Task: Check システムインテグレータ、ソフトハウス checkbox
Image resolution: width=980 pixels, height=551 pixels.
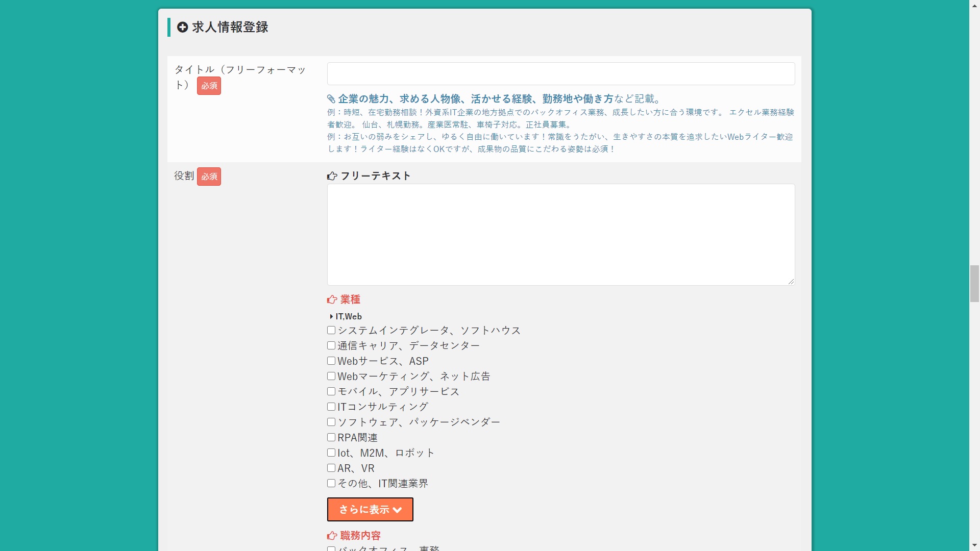Action: point(331,330)
